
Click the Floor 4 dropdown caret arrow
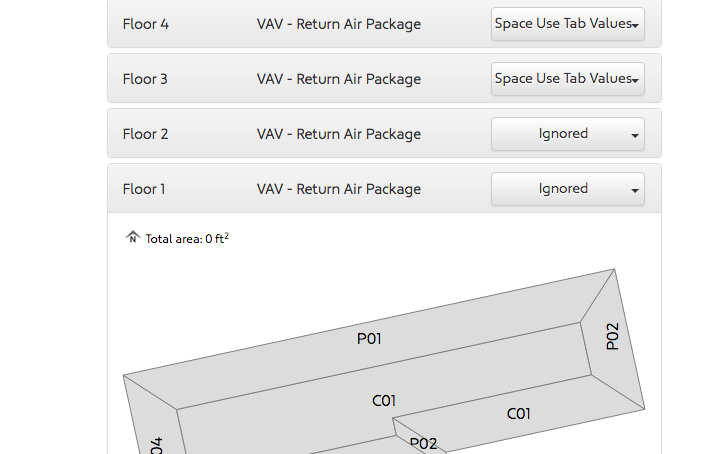click(635, 25)
